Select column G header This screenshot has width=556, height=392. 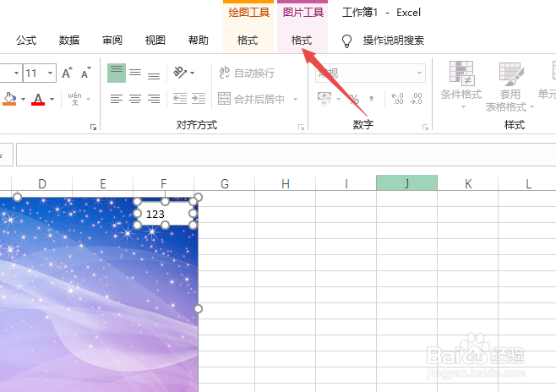pos(225,183)
